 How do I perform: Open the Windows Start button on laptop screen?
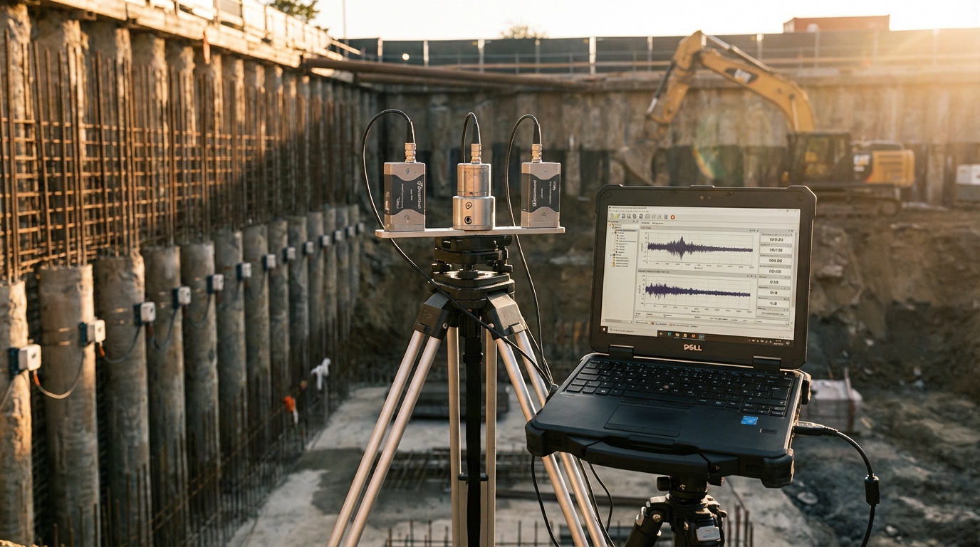click(x=604, y=329)
